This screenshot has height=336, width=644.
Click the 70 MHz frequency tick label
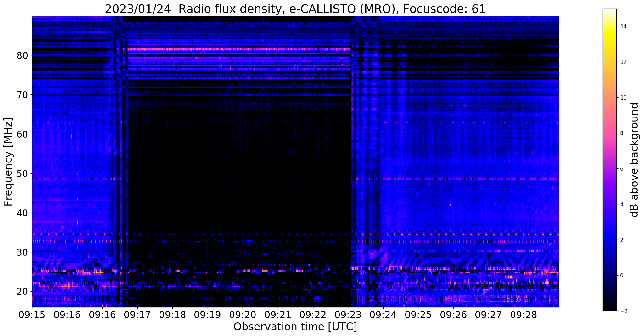click(x=22, y=95)
